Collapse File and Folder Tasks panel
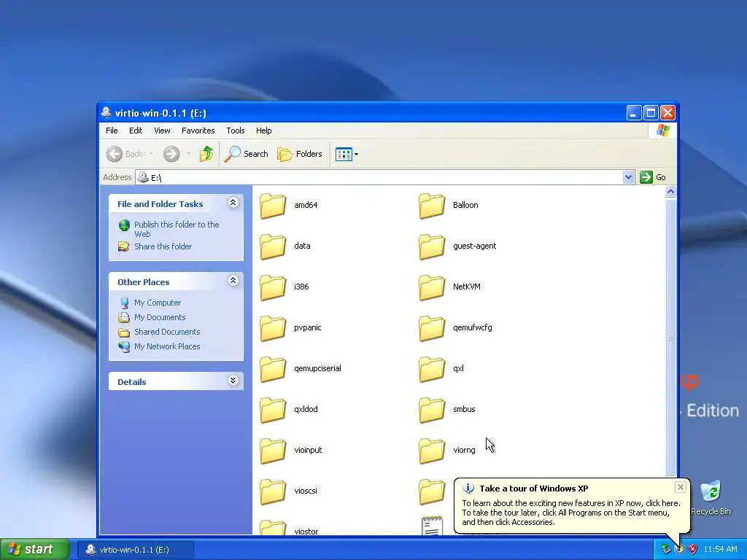Image resolution: width=747 pixels, height=560 pixels. coord(233,203)
